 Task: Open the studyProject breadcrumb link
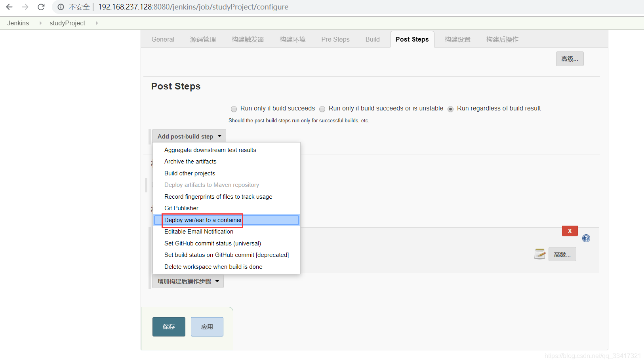pos(67,23)
